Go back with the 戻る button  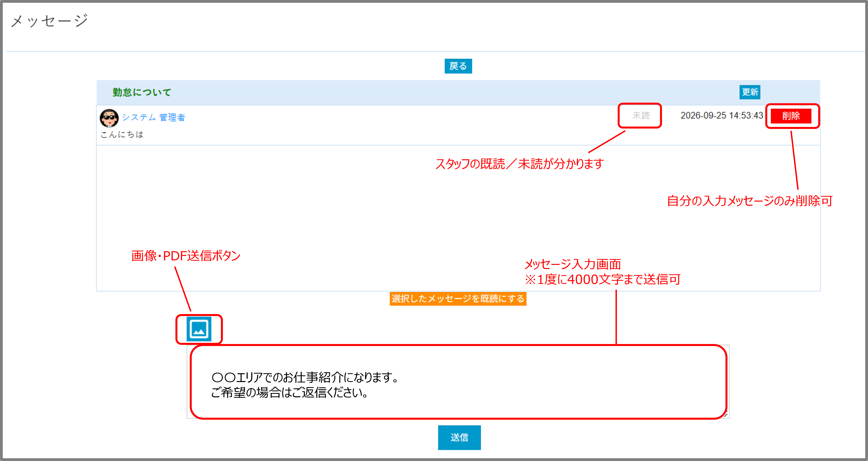click(458, 66)
